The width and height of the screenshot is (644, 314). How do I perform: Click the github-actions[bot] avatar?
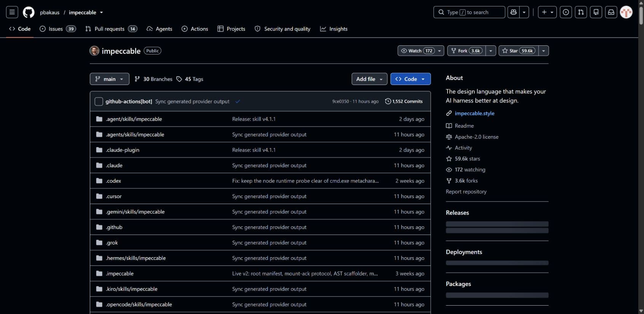point(99,101)
